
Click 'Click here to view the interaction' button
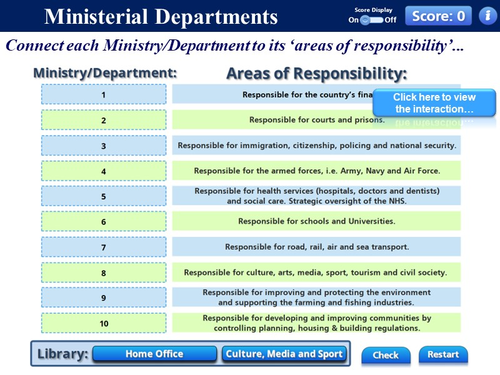click(x=434, y=103)
